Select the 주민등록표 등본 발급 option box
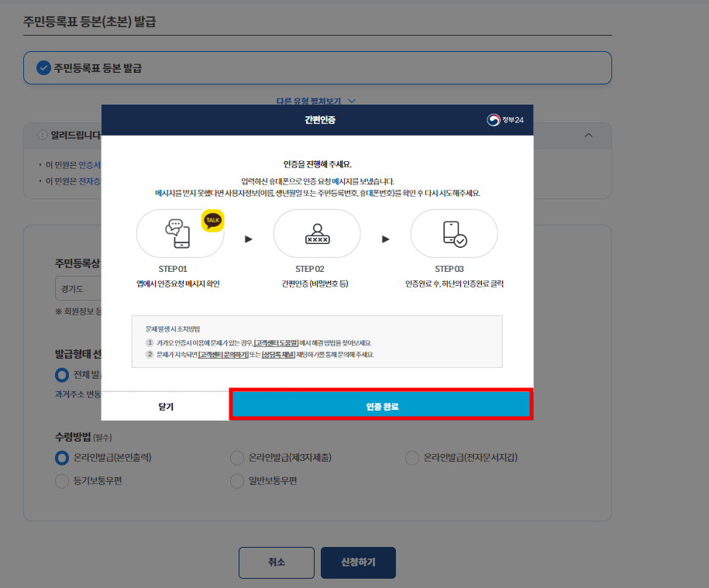 click(318, 68)
